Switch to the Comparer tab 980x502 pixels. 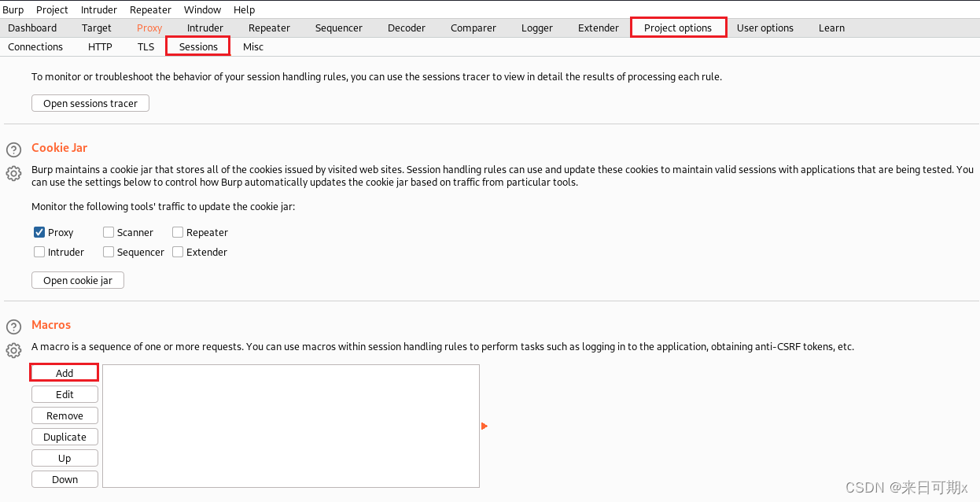[x=473, y=28]
